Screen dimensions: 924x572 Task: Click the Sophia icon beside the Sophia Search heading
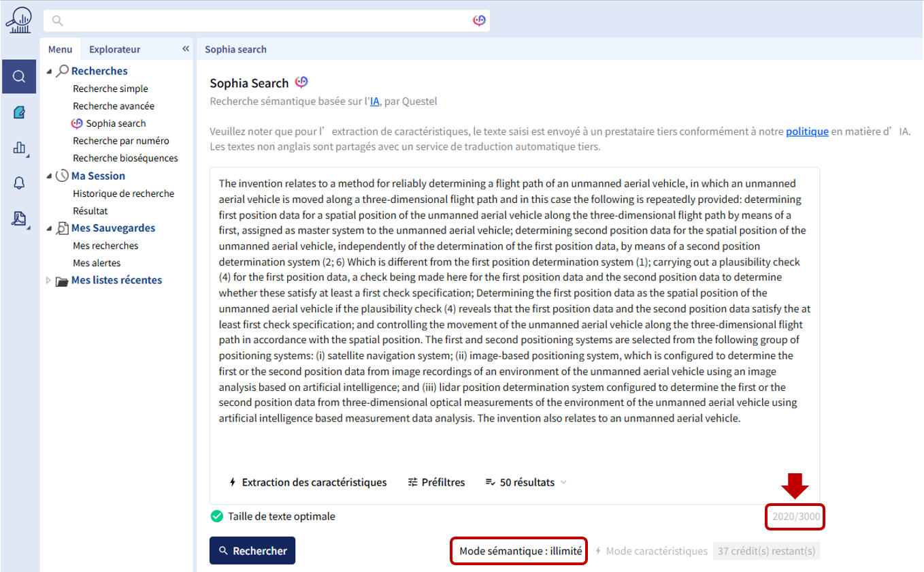click(301, 82)
